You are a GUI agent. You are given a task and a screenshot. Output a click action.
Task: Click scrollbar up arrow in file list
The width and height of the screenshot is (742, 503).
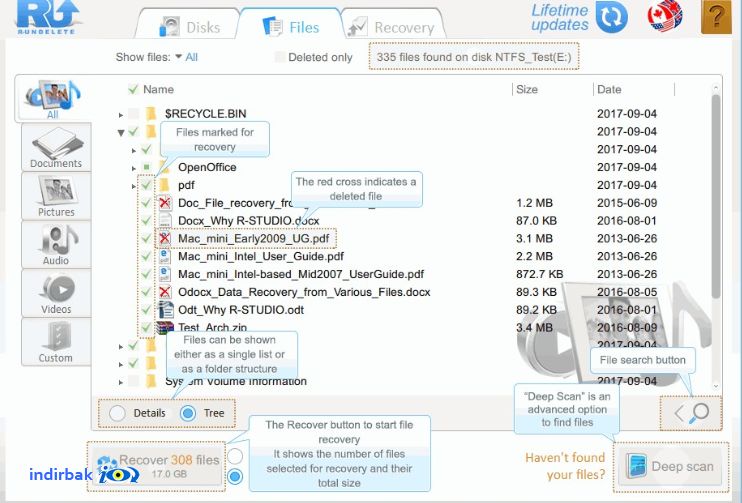(x=716, y=88)
